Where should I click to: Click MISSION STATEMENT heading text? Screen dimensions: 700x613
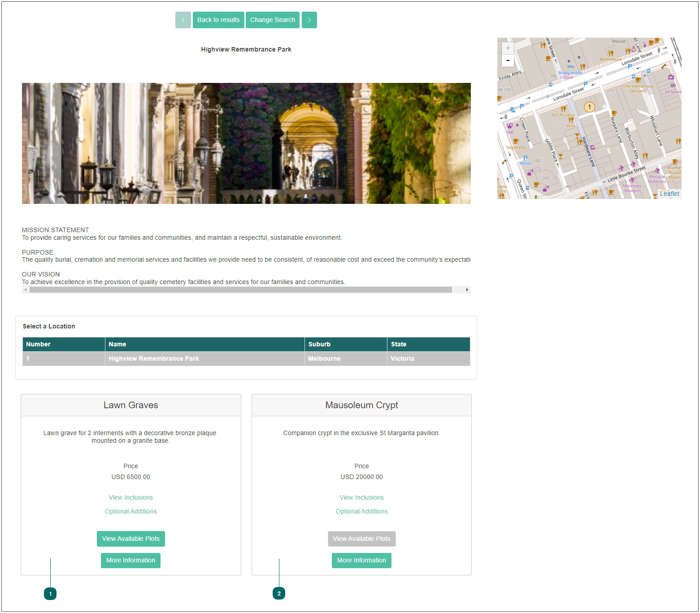pos(56,230)
